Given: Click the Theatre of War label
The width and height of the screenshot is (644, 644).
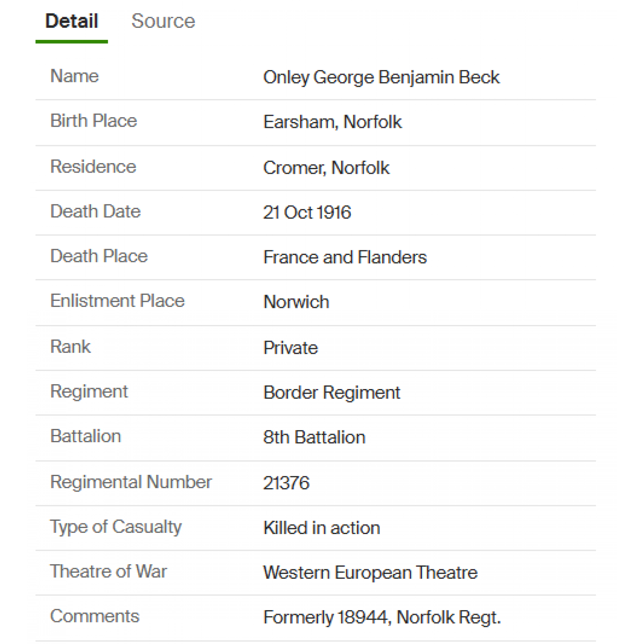Looking at the screenshot, I should [x=109, y=571].
